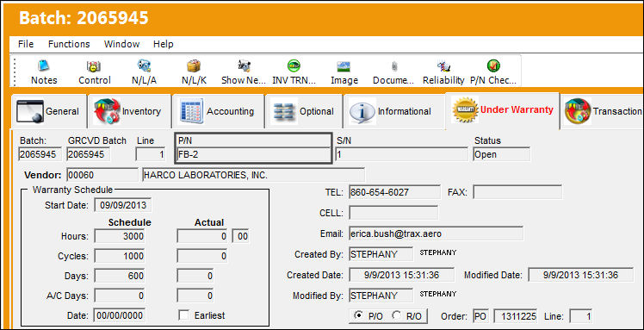Click the scheduled Hours field
This screenshot has height=330, width=644.
(x=120, y=236)
